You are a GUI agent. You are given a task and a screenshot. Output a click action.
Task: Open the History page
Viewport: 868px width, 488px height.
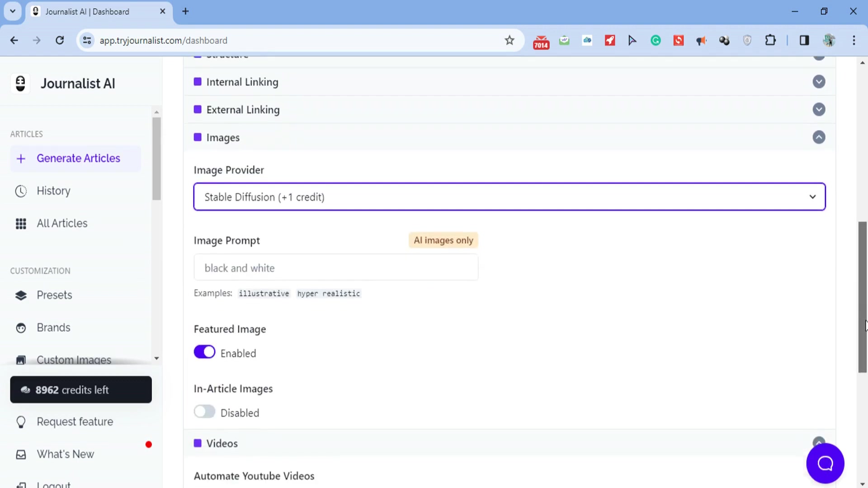coord(53,191)
